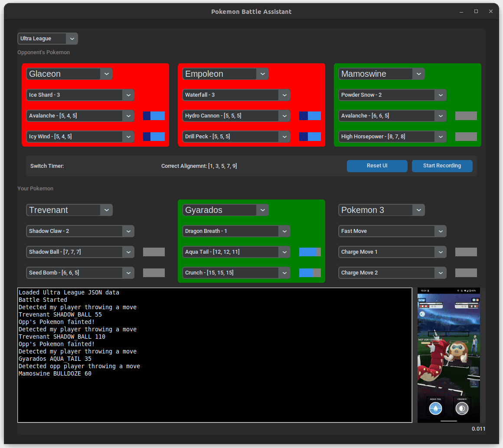Click the Correct Alignment values text
Image resolution: width=503 pixels, height=448 pixels.
199,166
